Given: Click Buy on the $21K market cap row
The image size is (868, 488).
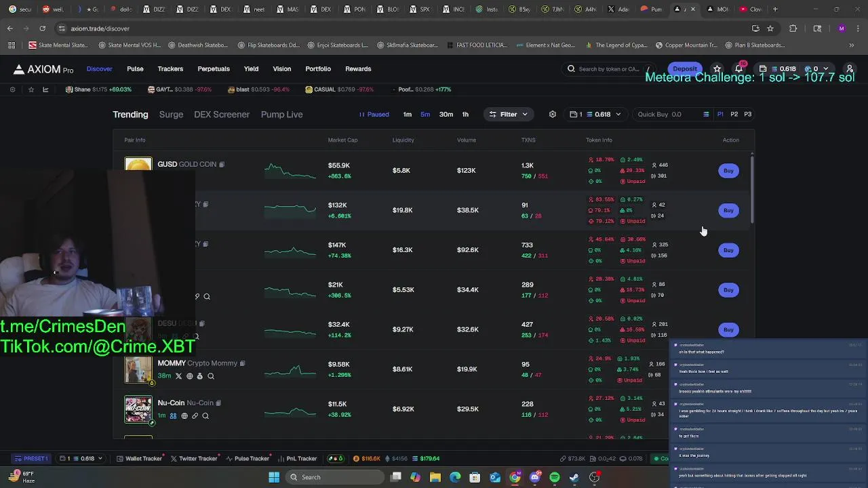Looking at the screenshot, I should pyautogui.click(x=728, y=290).
